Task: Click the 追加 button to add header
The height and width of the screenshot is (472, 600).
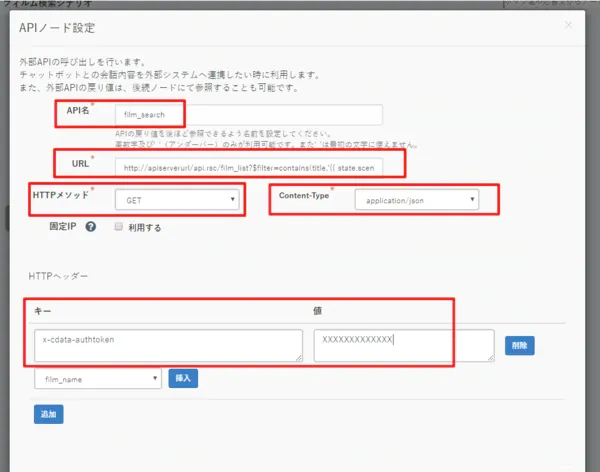Action: (x=48, y=413)
